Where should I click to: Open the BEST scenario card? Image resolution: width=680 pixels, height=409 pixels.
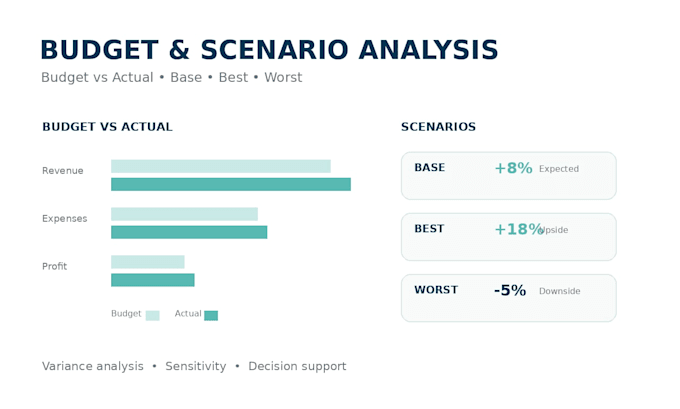509,237
